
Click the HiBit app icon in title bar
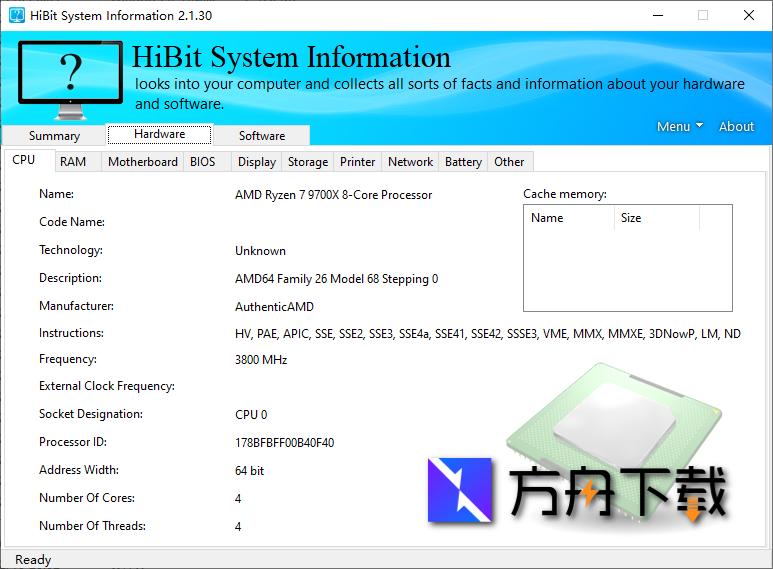pos(17,15)
